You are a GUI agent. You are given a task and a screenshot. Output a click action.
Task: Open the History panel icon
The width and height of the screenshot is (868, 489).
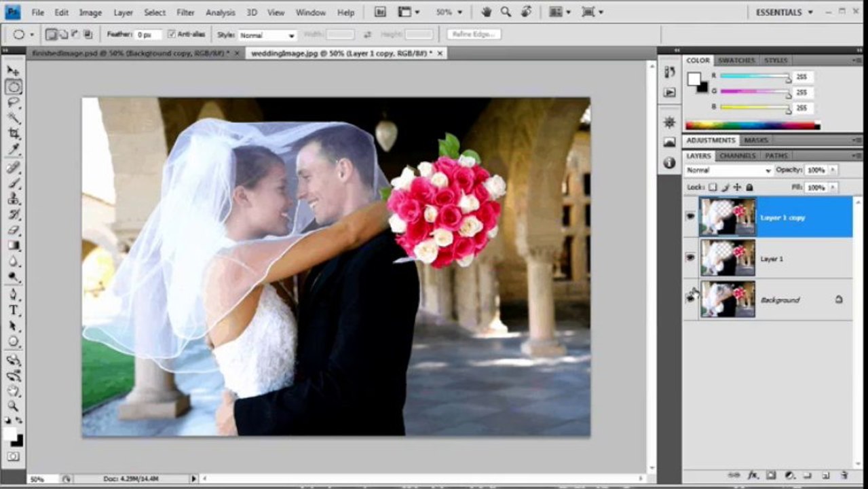tap(670, 72)
